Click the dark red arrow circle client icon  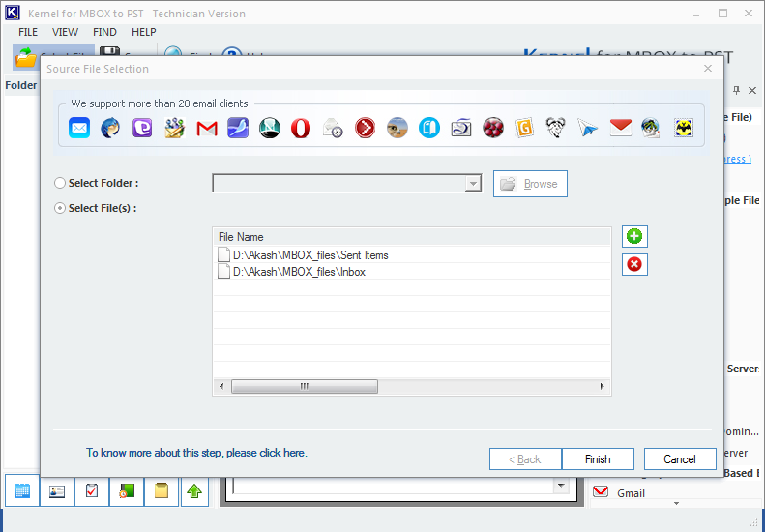(x=365, y=128)
